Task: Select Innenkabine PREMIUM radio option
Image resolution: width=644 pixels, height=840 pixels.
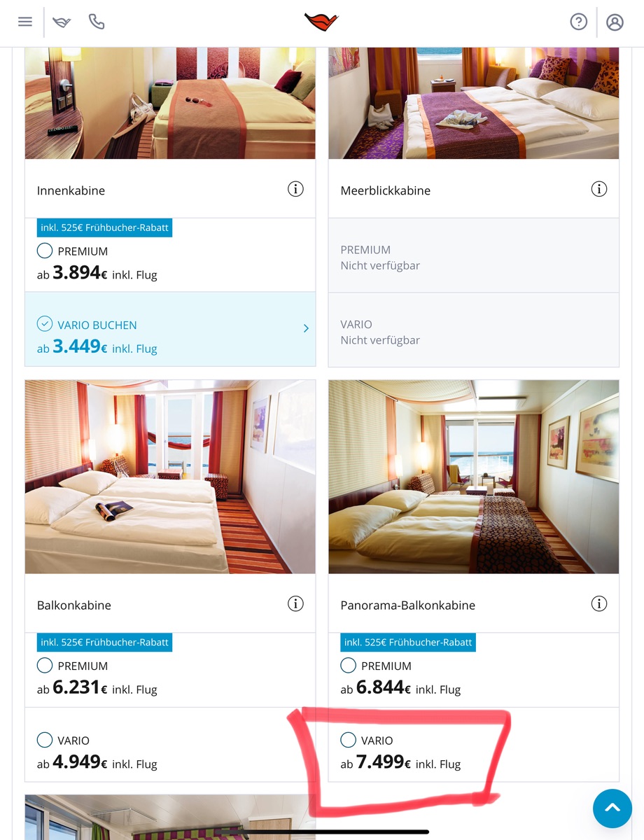Action: [x=45, y=251]
